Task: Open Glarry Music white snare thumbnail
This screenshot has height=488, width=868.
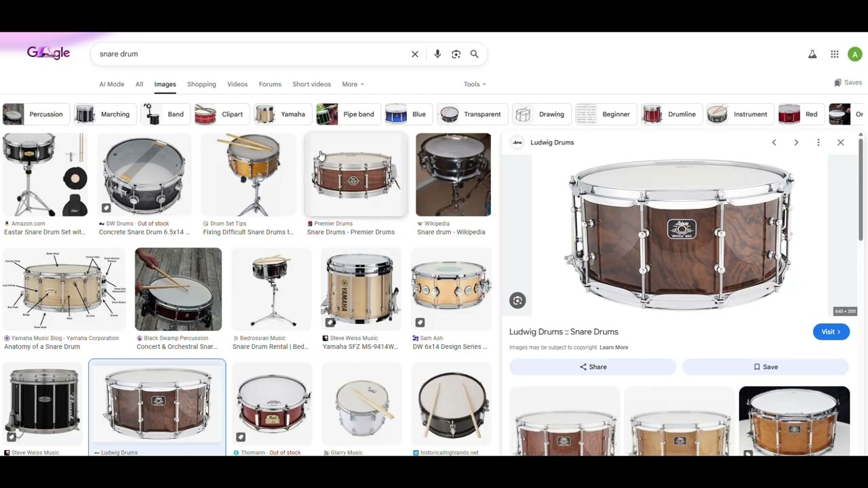Action: [x=362, y=404]
